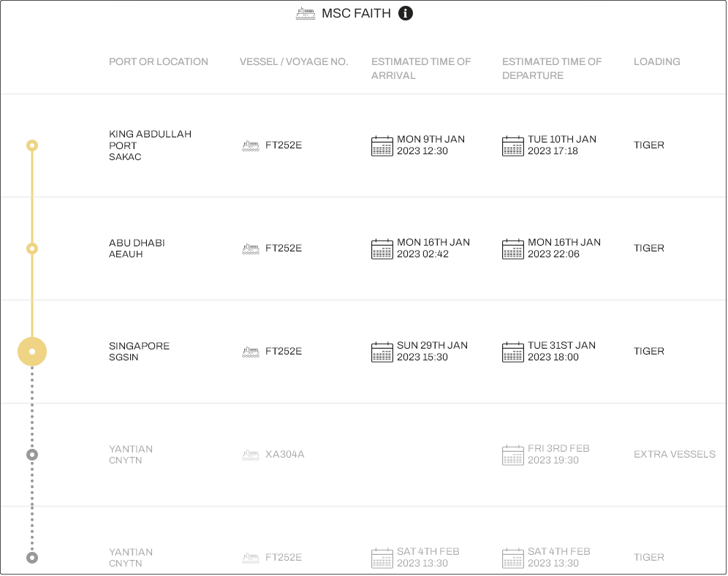Click the King Abdullah Port arrival calendar icon
Screen dimensions: 728x576
[382, 145]
